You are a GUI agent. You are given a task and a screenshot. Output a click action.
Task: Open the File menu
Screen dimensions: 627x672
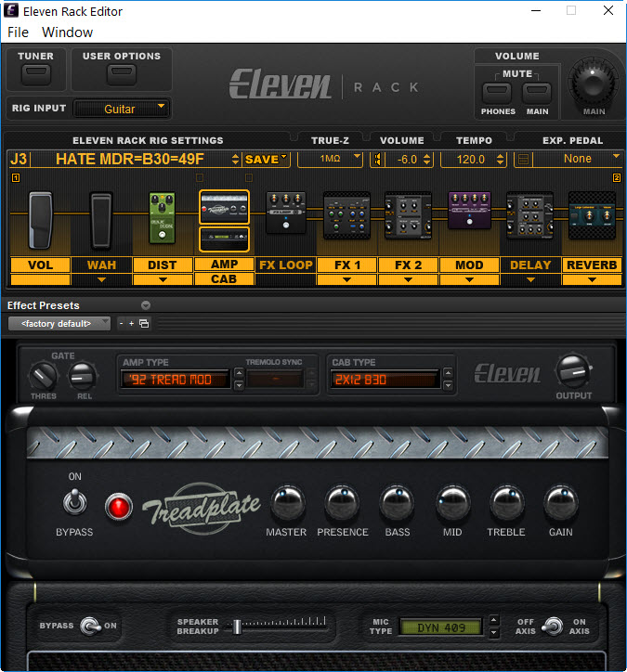point(18,32)
